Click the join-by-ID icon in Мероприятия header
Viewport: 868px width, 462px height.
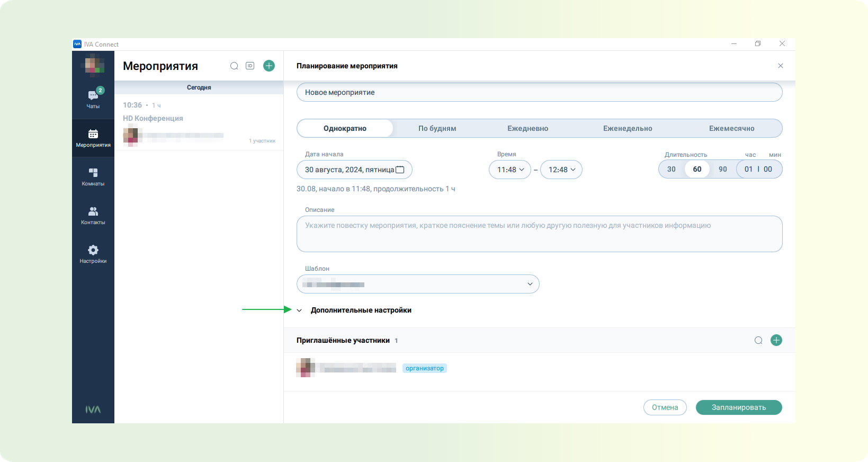[x=250, y=66]
